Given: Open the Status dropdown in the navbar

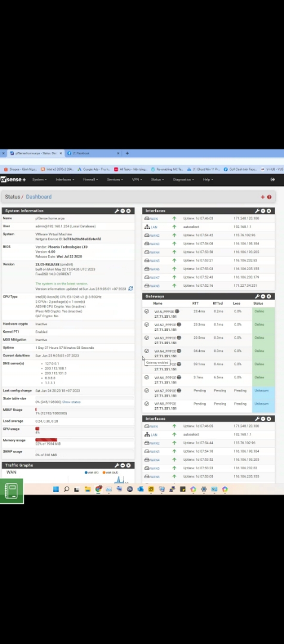Looking at the screenshot, I should click(x=157, y=179).
